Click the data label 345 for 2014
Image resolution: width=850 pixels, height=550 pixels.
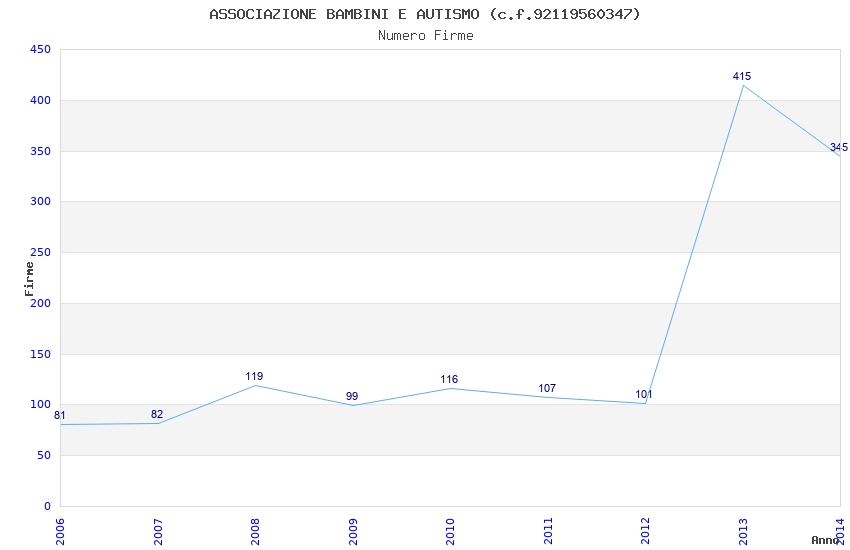click(x=839, y=147)
